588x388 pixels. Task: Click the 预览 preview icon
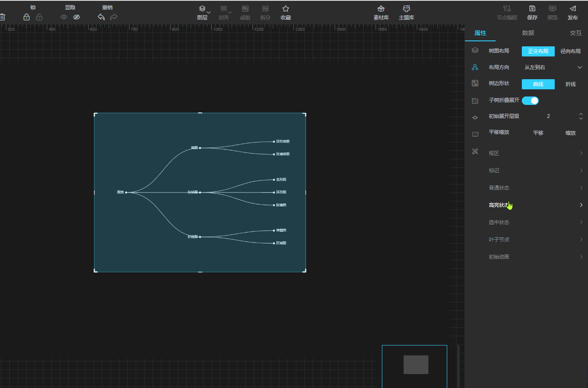553,13
